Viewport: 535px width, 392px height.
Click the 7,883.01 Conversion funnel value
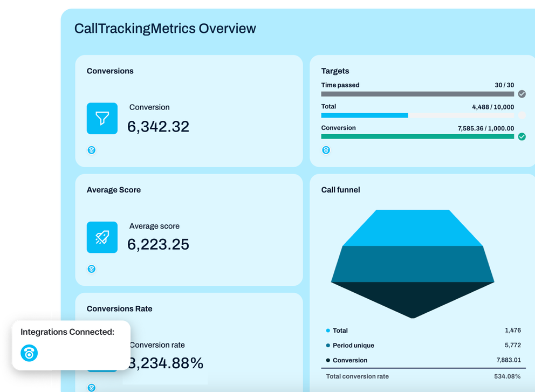coord(509,360)
